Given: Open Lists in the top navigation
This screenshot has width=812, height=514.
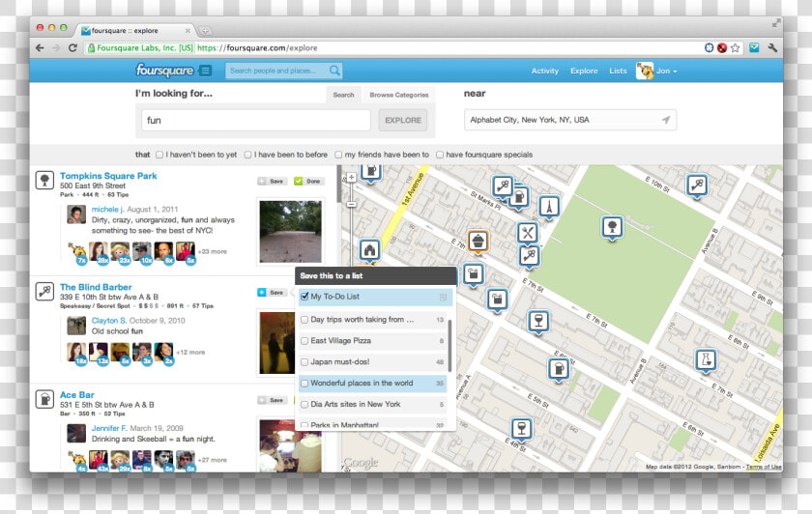Looking at the screenshot, I should [x=618, y=71].
